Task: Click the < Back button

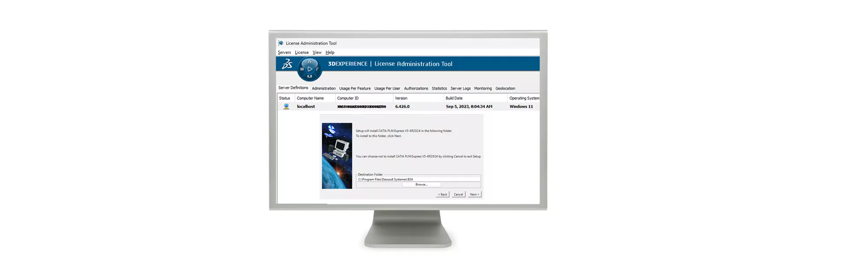Action: click(x=443, y=195)
